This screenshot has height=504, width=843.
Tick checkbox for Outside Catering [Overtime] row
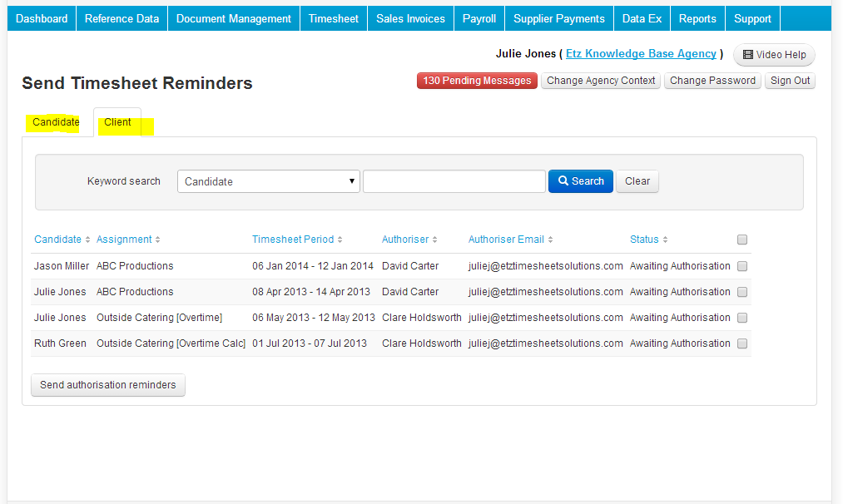point(742,318)
